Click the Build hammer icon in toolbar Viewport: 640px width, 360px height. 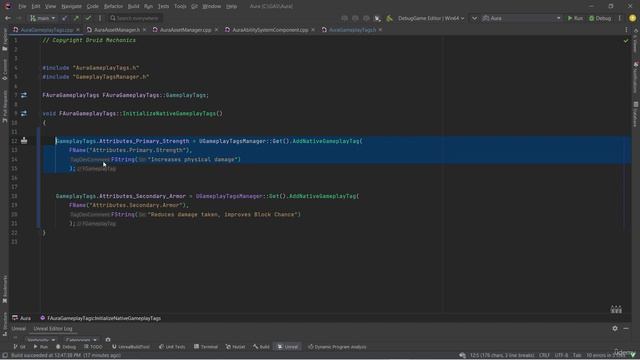click(x=389, y=18)
